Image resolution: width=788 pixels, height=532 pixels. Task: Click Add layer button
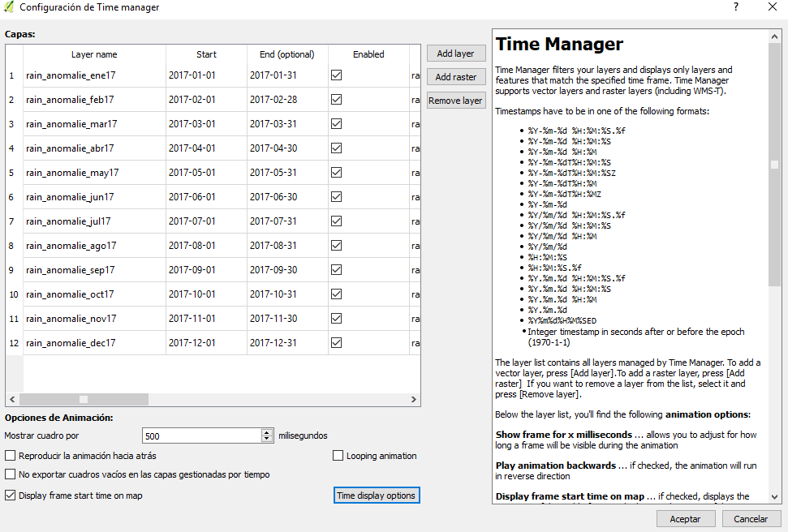456,54
